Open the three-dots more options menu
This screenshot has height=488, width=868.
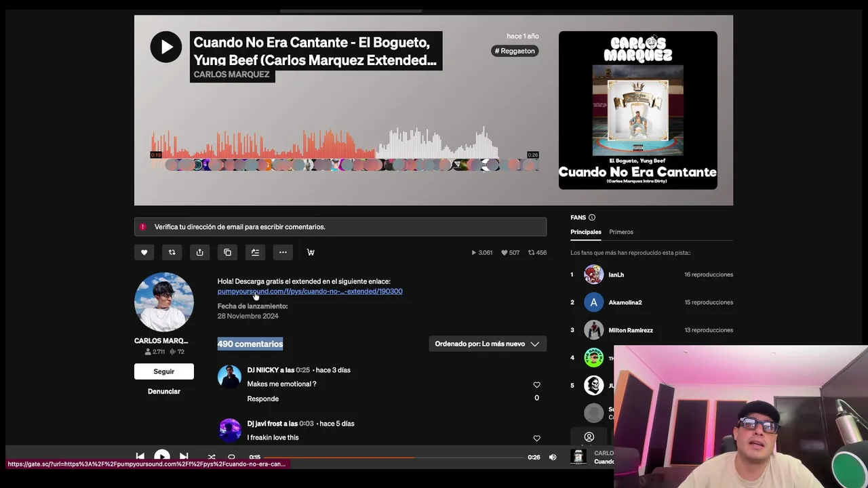coord(283,252)
